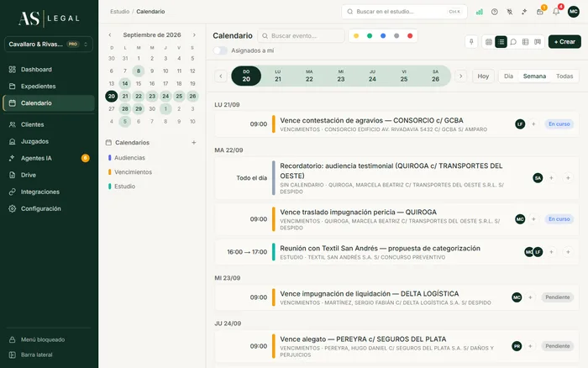
Task: Click the microphone icon in calendar toolbar
Action: click(x=471, y=42)
